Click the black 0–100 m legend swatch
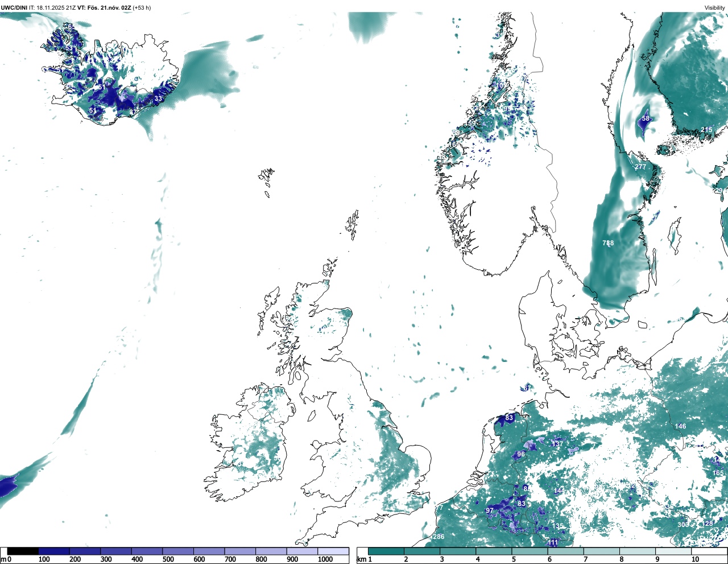 click(23, 551)
